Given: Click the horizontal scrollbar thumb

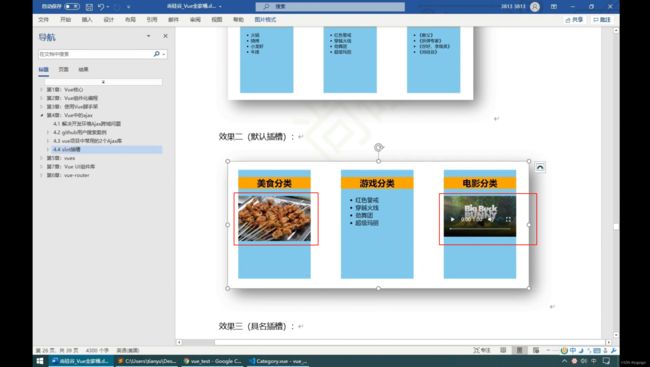Looking at the screenshot, I should point(410,342).
